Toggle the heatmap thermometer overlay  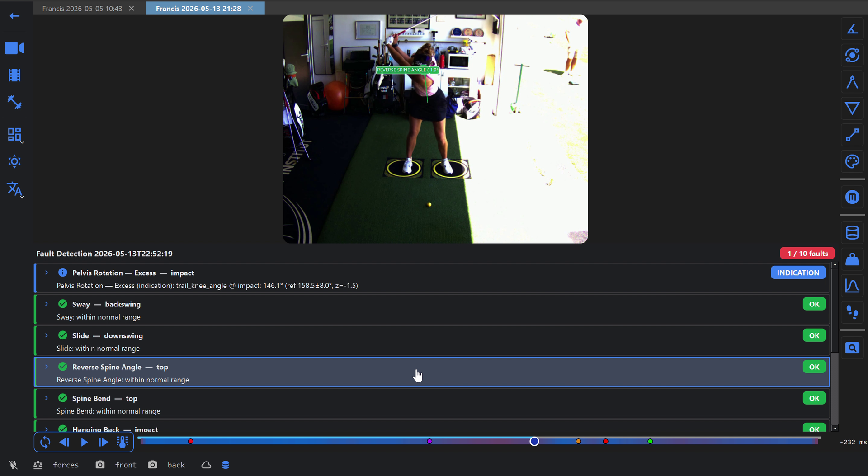[123, 442]
